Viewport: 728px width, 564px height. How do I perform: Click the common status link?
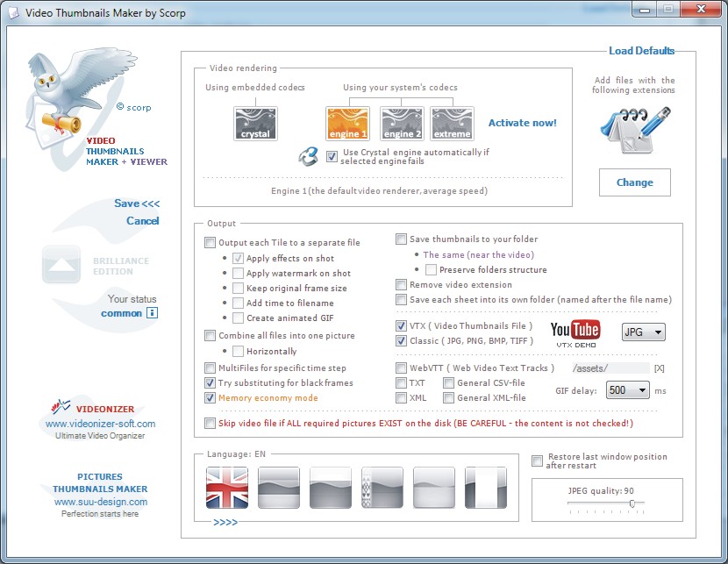point(121,313)
